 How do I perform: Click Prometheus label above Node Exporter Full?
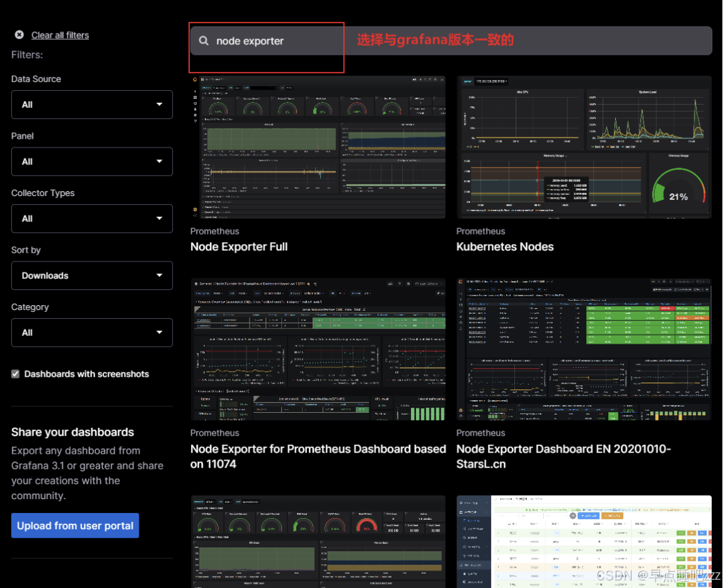[x=215, y=231]
